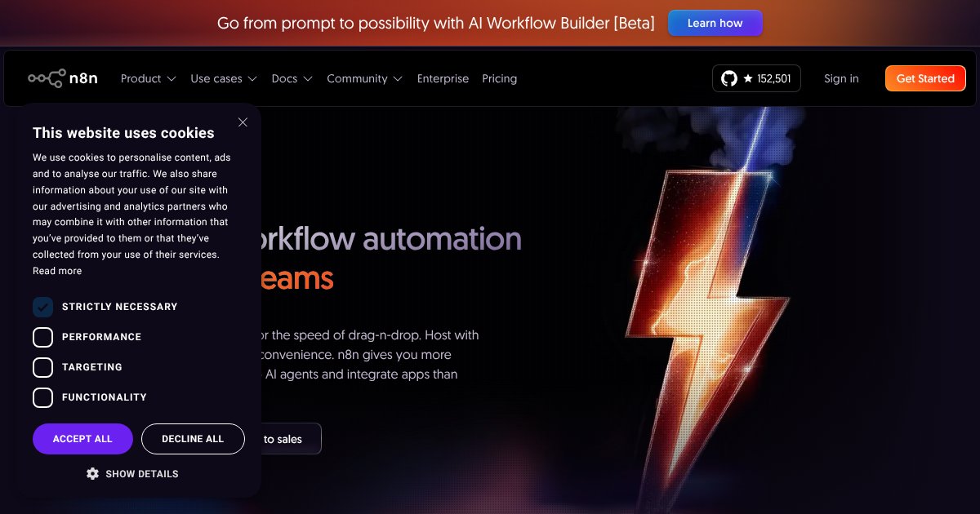This screenshot has height=514, width=980.
Task: Toggle the Strictly Necessary checkbox
Action: pyautogui.click(x=42, y=307)
